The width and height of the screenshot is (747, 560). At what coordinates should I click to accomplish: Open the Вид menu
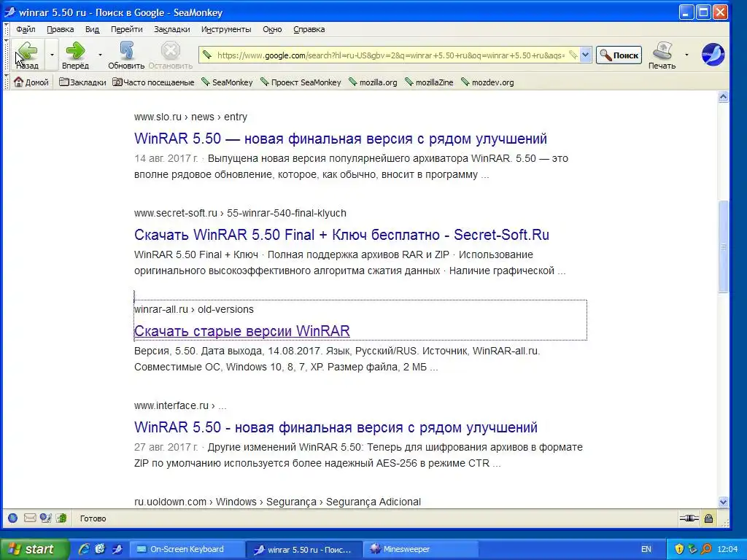(x=92, y=29)
